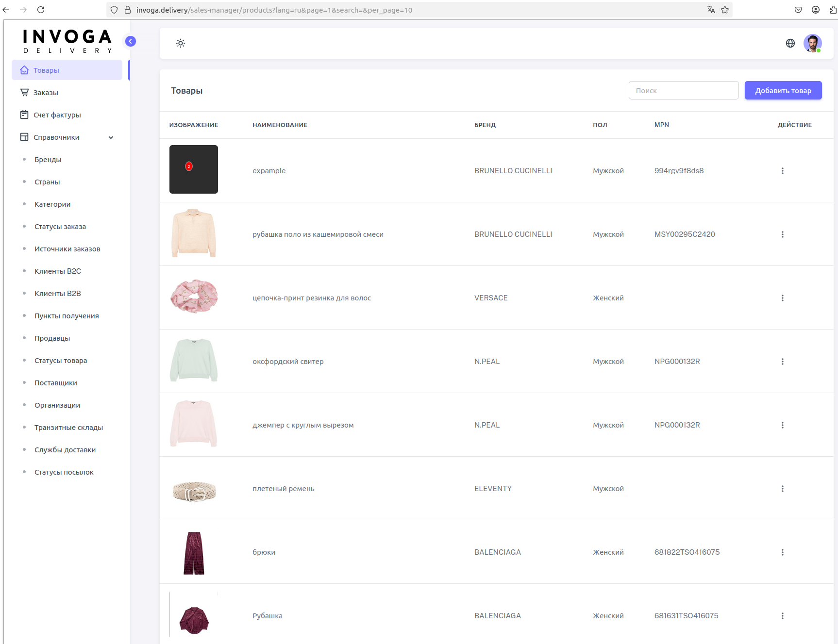Open actions menu for рубашка поло row
This screenshot has width=838, height=644.
(x=782, y=234)
